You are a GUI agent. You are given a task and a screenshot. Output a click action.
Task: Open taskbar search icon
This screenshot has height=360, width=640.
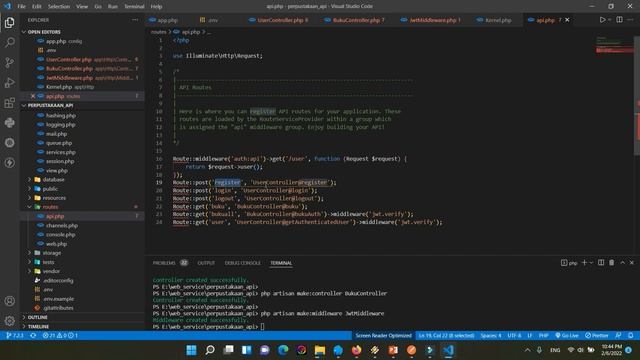210,350
